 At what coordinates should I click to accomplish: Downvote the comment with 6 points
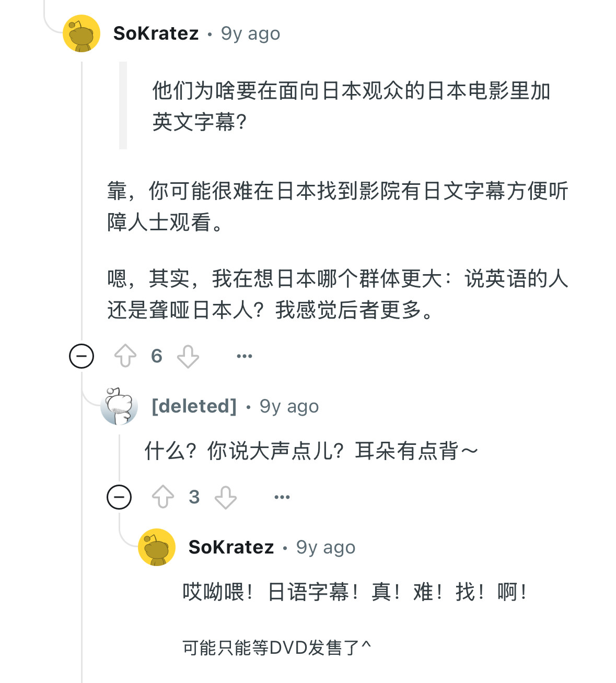188,356
